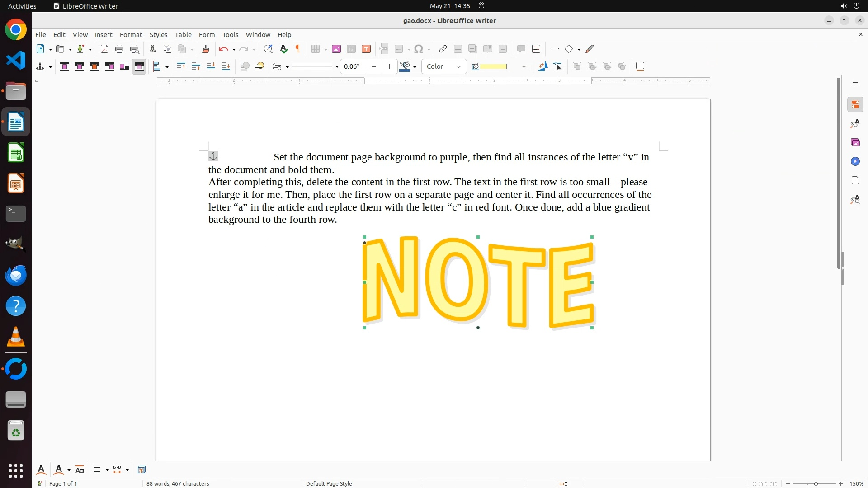
Task: Toggle formatting marks with the pilcrow icon
Action: pyautogui.click(x=298, y=49)
